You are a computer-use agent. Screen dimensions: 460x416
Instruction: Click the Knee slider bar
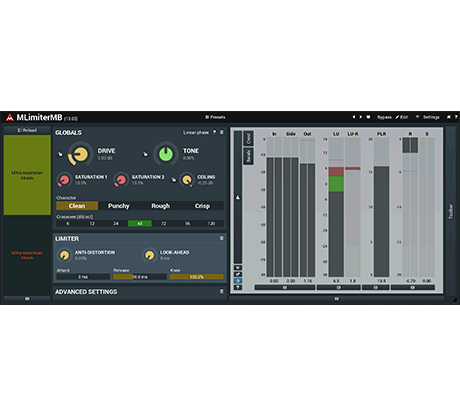(x=197, y=277)
